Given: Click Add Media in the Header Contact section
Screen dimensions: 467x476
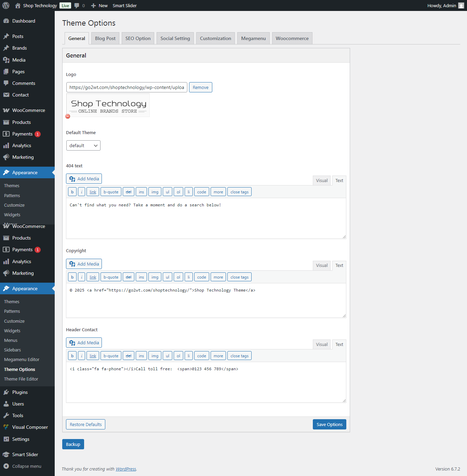Looking at the screenshot, I should click(x=84, y=343).
